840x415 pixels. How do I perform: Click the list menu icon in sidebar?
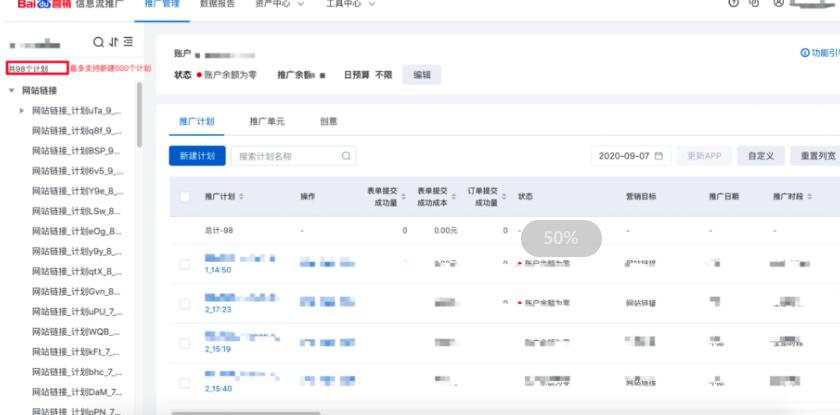point(127,42)
